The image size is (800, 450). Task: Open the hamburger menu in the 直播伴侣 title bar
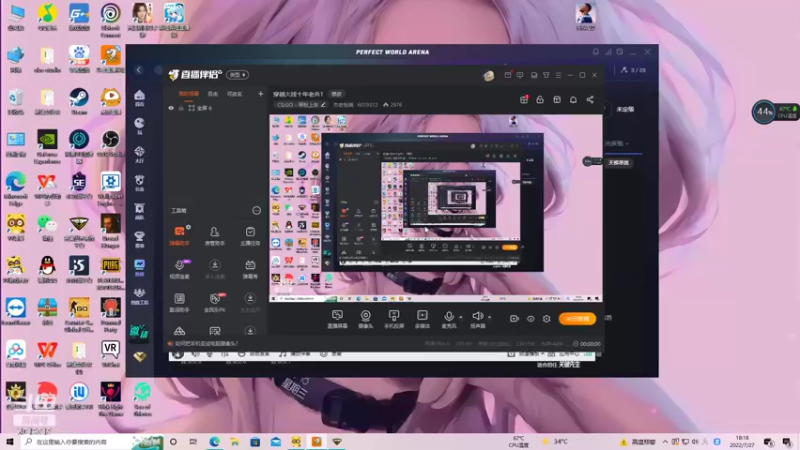[558, 75]
